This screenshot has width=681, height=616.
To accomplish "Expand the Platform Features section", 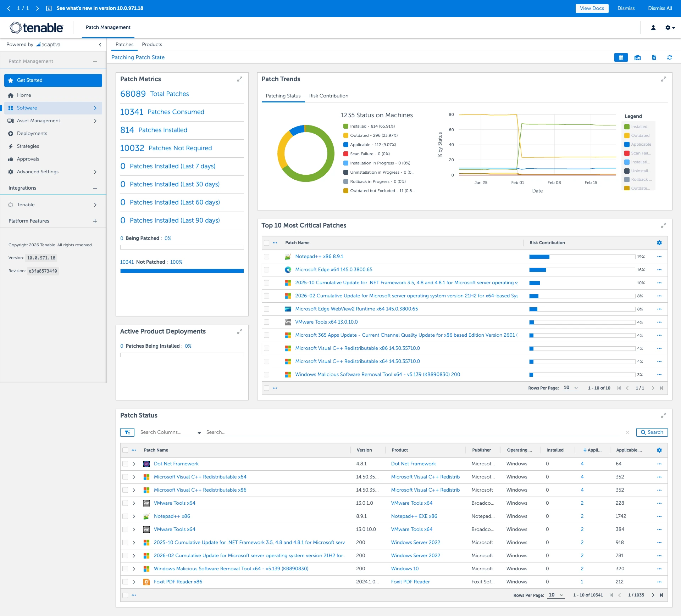I will pyautogui.click(x=95, y=221).
